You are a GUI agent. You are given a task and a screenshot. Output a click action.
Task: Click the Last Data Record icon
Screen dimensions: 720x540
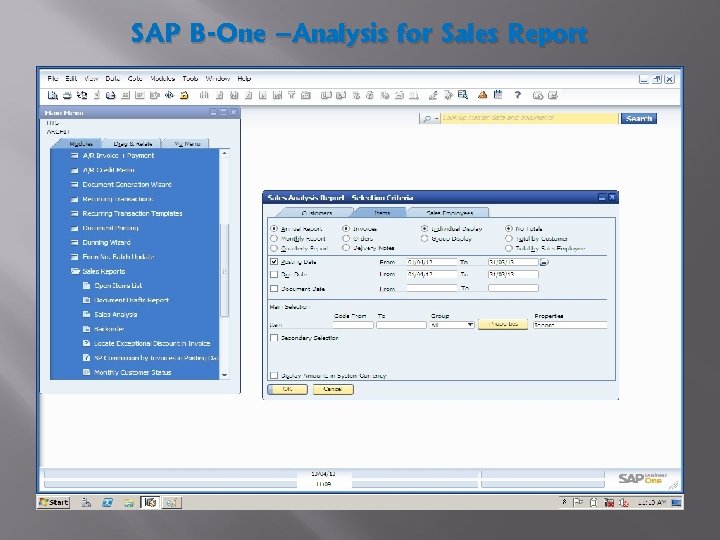click(x=277, y=95)
